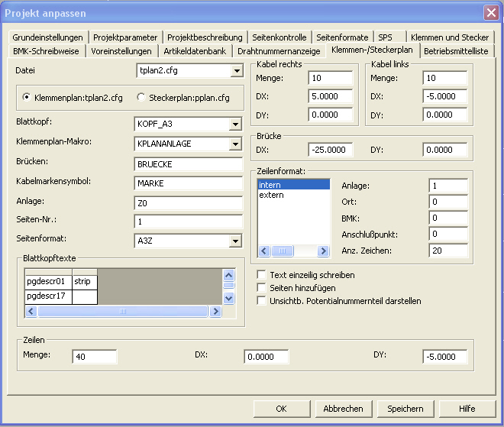Screen dimensions: 504x427
Task: Click Zeilenformat list right scroll arrow
Action: (x=323, y=251)
